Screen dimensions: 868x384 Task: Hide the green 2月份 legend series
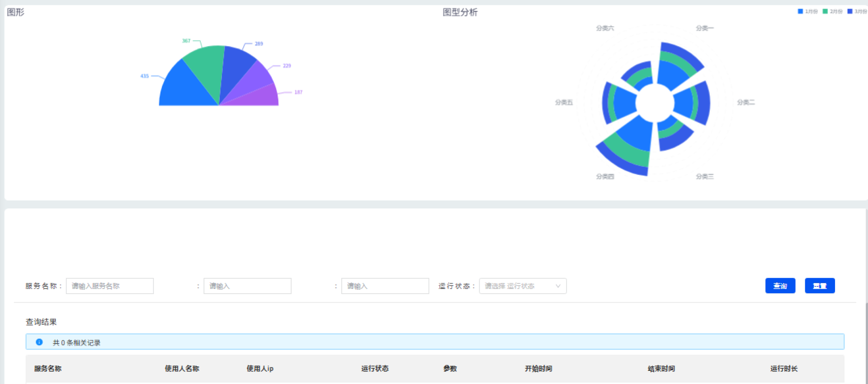click(x=832, y=11)
